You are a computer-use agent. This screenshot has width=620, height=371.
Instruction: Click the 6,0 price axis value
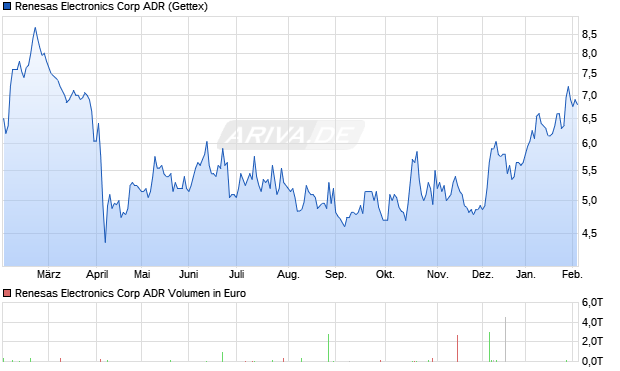tap(589, 144)
